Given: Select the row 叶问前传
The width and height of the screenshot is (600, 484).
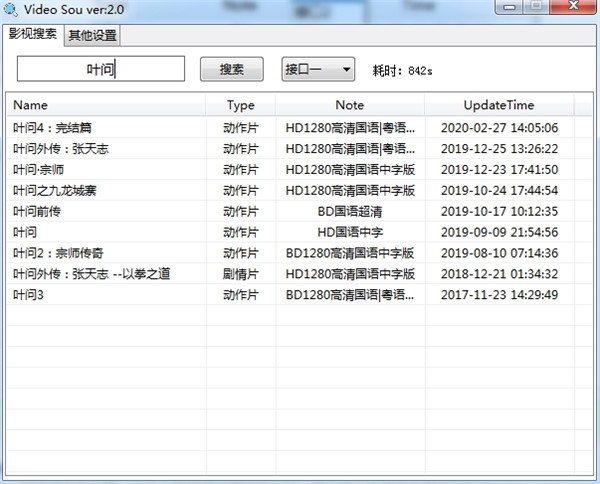Looking at the screenshot, I should coord(300,211).
